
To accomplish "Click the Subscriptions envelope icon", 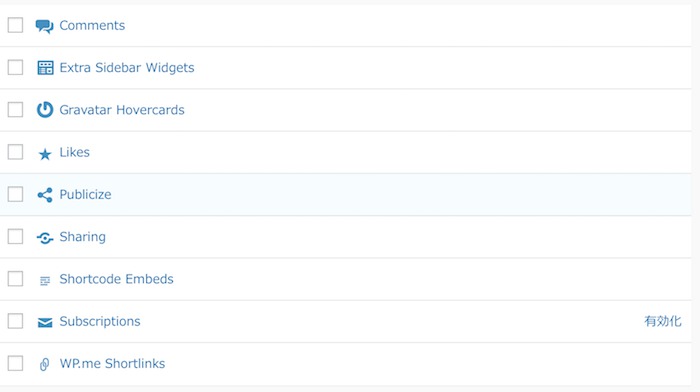I will pyautogui.click(x=45, y=322).
